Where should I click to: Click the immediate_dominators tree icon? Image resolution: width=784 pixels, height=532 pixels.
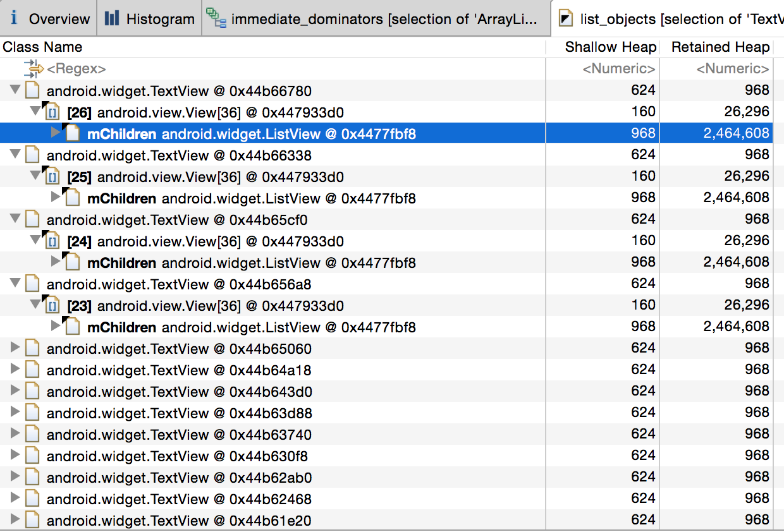217,18
